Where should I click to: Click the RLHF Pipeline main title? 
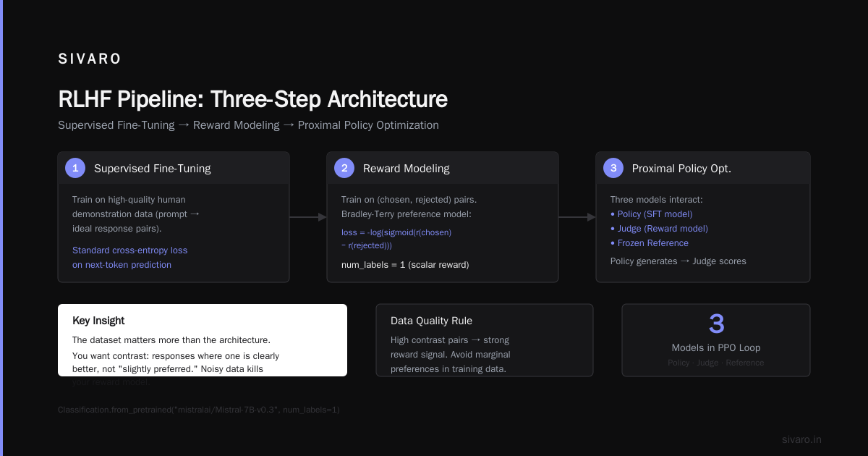click(252, 98)
